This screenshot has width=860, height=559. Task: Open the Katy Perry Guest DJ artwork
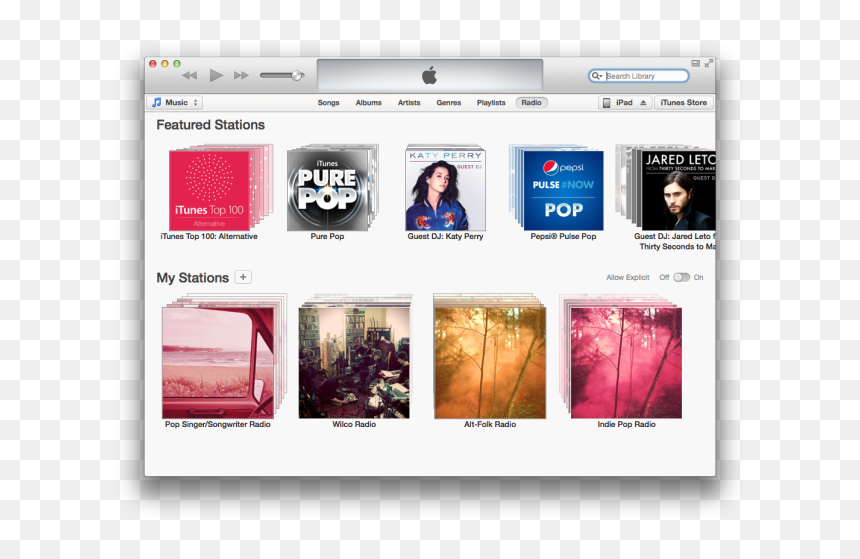pyautogui.click(x=445, y=190)
